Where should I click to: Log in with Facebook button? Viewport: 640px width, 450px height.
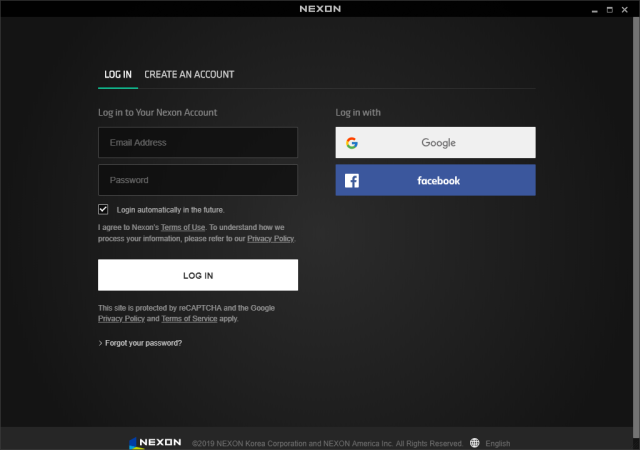pos(435,181)
